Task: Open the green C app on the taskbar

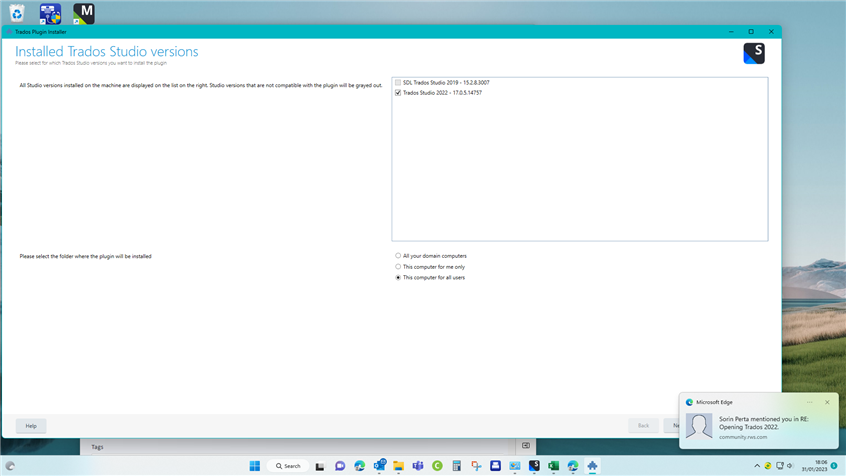Action: pyautogui.click(x=437, y=466)
